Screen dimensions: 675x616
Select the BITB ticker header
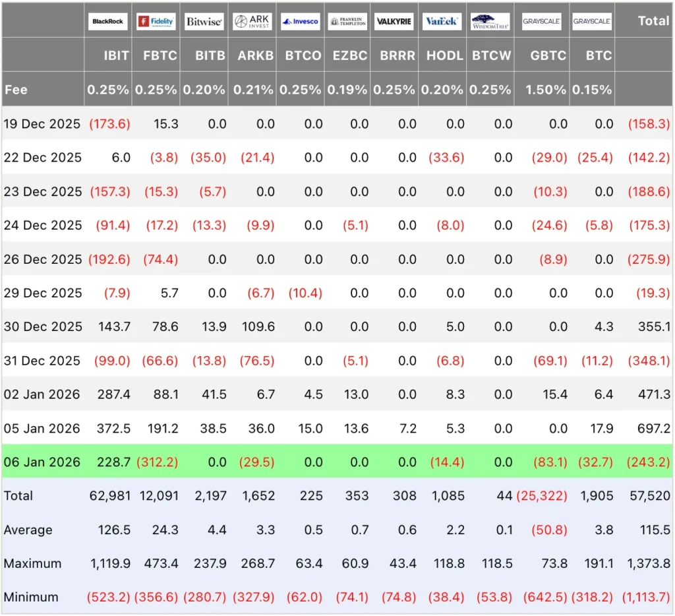[210, 55]
